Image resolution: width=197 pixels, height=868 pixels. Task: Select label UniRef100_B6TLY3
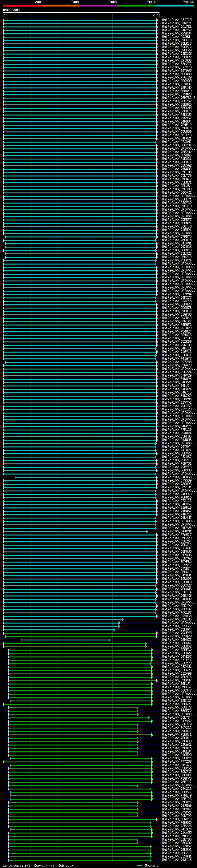(x=177, y=135)
